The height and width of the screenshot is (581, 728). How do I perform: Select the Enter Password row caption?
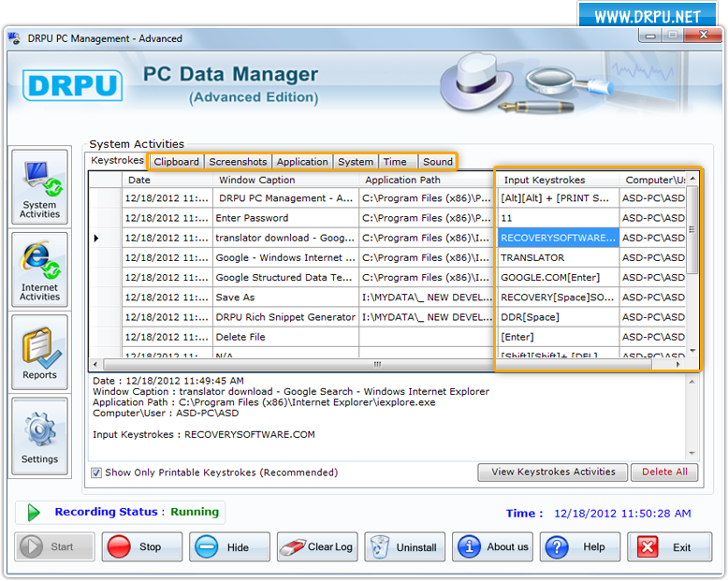click(285, 218)
